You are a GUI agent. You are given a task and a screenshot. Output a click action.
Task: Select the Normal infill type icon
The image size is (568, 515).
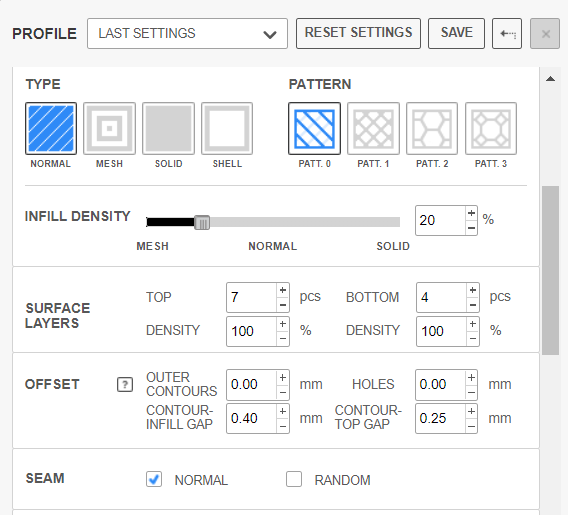click(51, 128)
